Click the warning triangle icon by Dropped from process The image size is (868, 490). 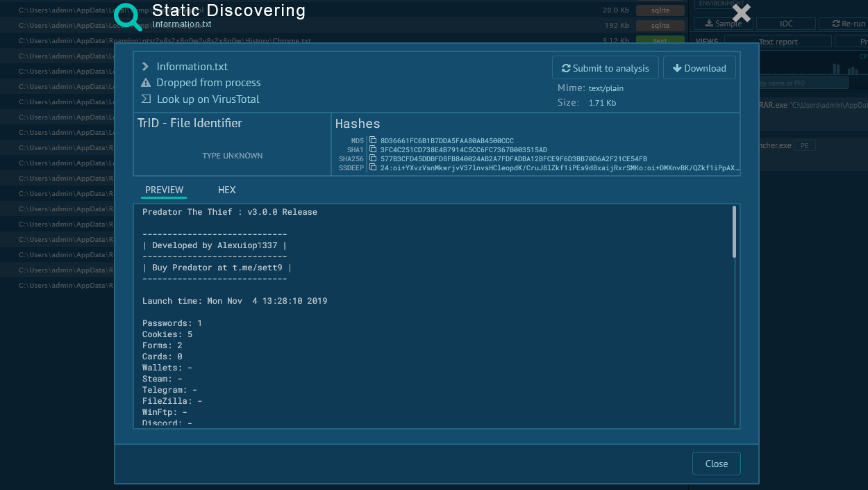click(146, 83)
